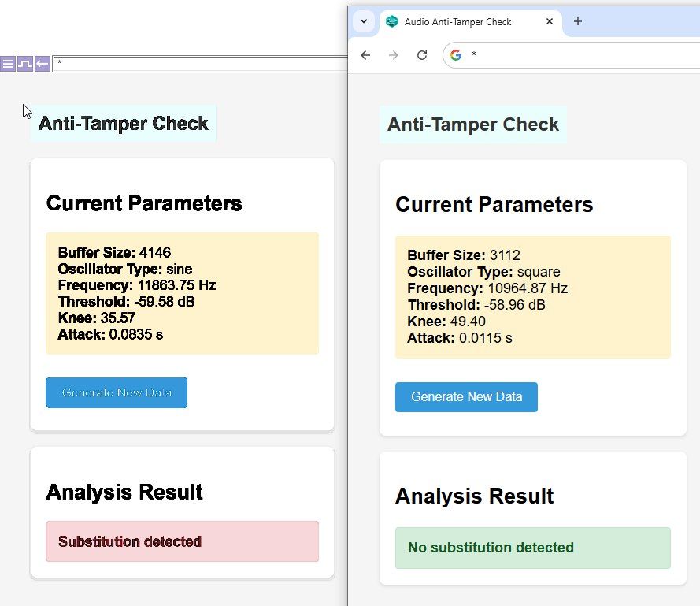Click the purple left-arrow back icon
The image size is (700, 606).
point(43,64)
